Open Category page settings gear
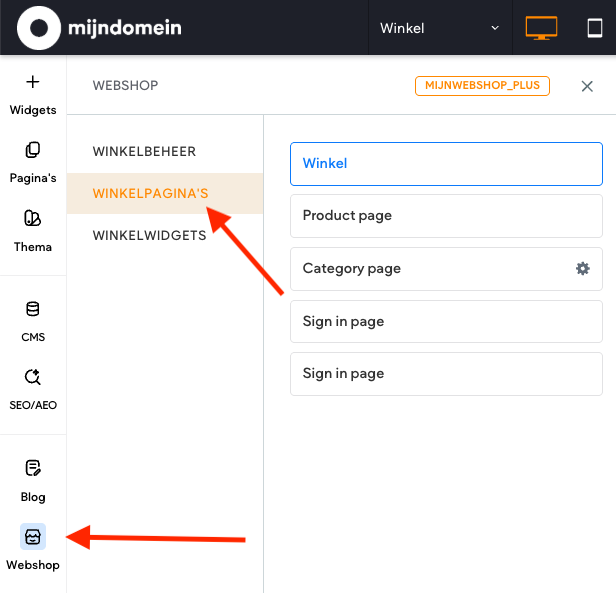This screenshot has height=593, width=616. 583,268
